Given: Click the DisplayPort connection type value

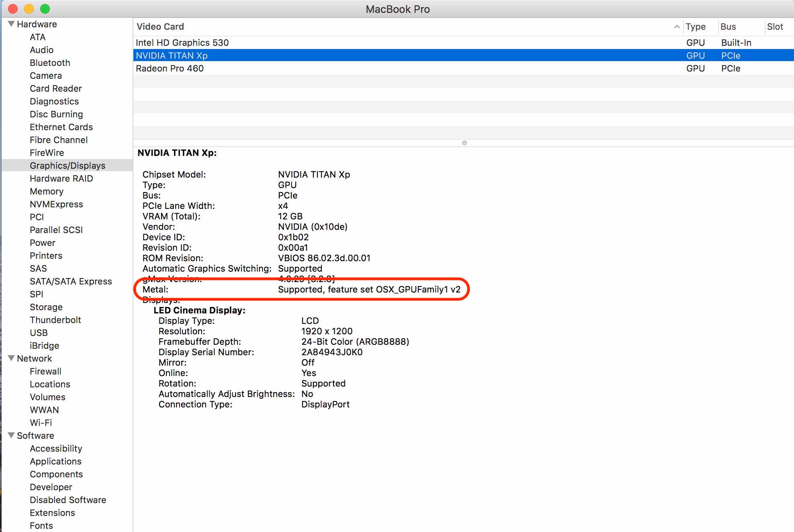Looking at the screenshot, I should point(325,404).
